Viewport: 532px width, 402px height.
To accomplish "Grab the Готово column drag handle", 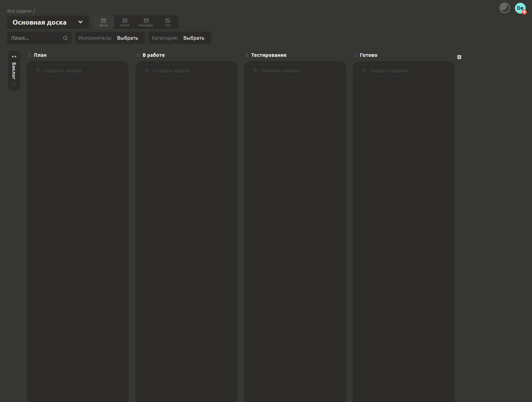I will tap(355, 55).
